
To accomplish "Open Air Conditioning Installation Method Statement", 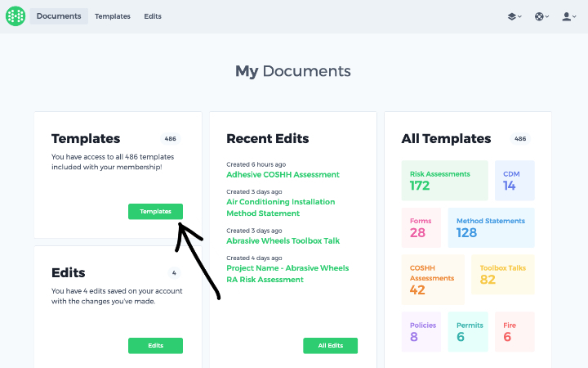I will [280, 207].
